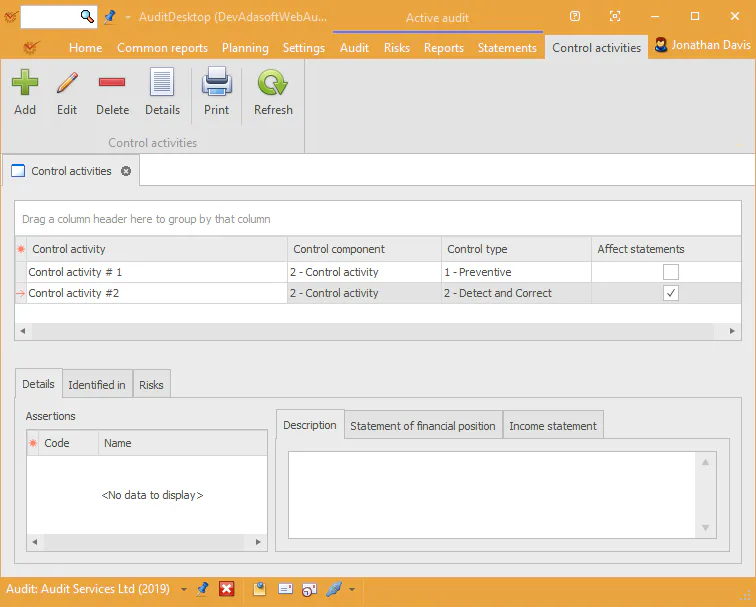The height and width of the screenshot is (607, 756).
Task: Click the 2 - Detect and Correct cell
Action: (516, 293)
